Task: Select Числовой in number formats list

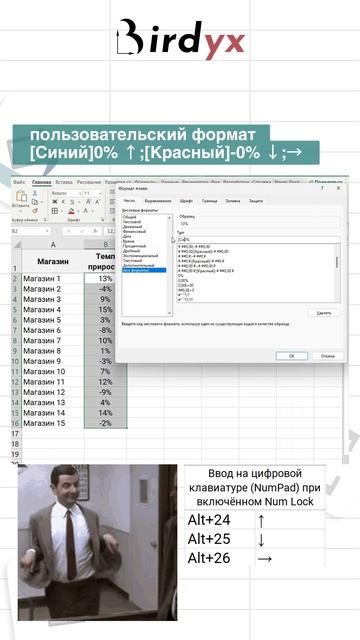Action: pos(132,222)
